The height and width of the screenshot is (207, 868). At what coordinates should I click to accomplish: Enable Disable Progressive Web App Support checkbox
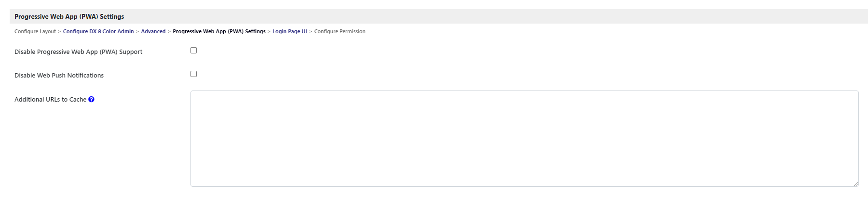pyautogui.click(x=194, y=51)
